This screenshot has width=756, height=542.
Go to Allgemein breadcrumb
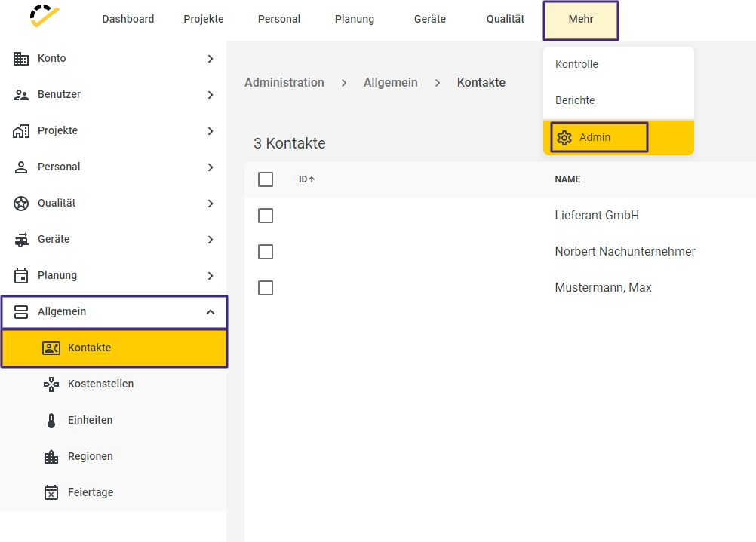pyautogui.click(x=391, y=83)
